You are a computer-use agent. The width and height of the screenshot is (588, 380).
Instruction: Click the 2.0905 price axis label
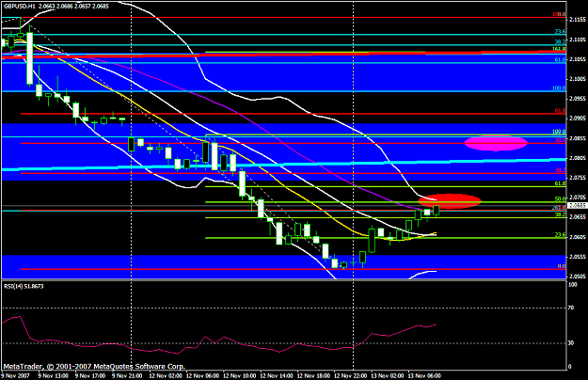click(x=578, y=119)
